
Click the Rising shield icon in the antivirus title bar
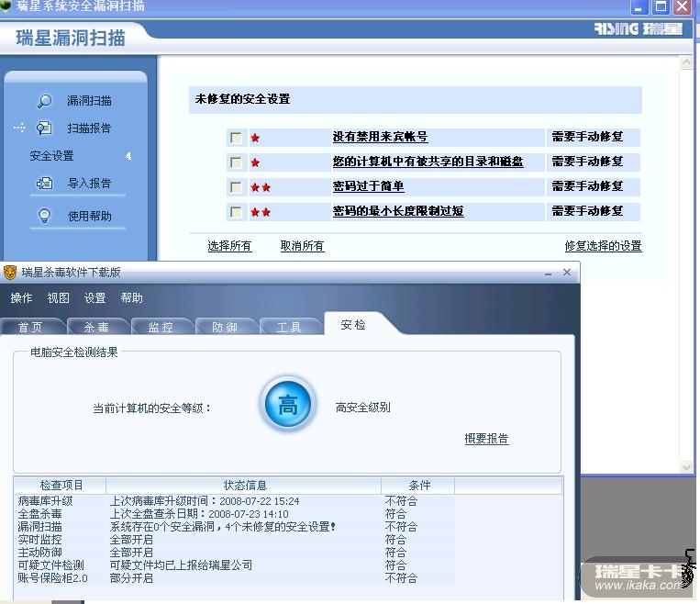[9, 272]
